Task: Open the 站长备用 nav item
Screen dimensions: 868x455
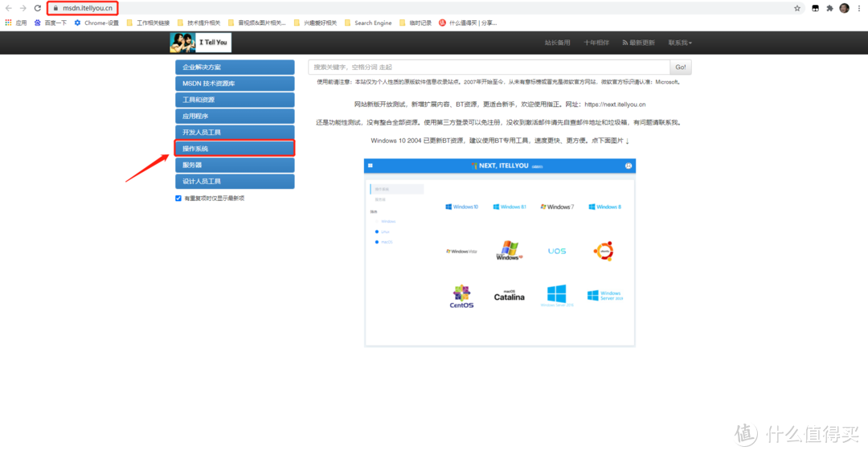Action: coord(557,43)
